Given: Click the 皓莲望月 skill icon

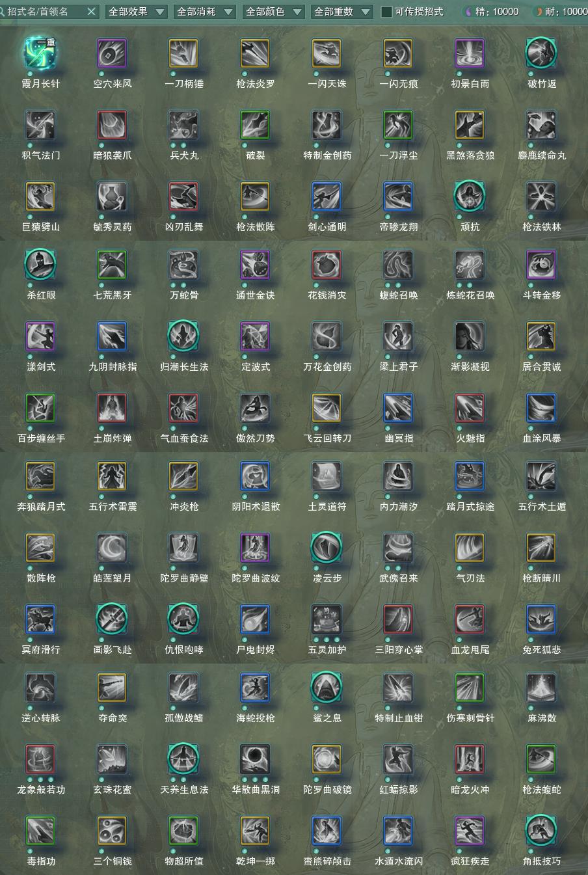Looking at the screenshot, I should tap(112, 548).
